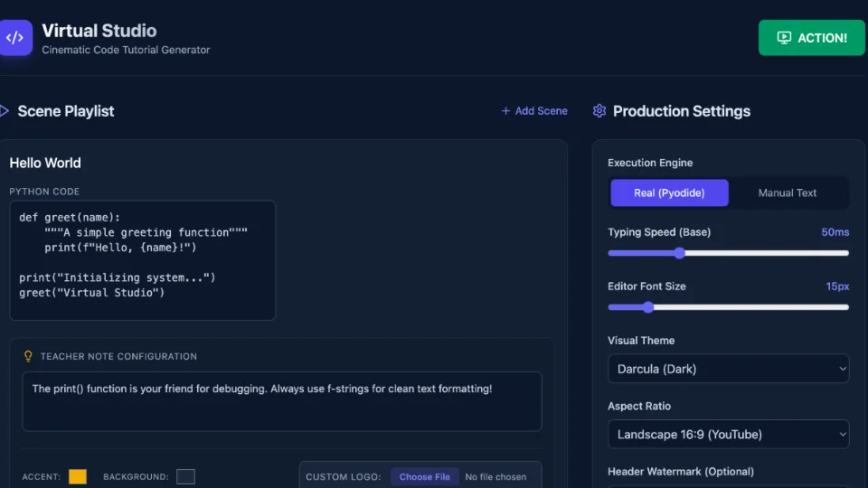This screenshot has width=868, height=488.
Task: Click the Virtual Studio code logo icon
Action: 15,38
